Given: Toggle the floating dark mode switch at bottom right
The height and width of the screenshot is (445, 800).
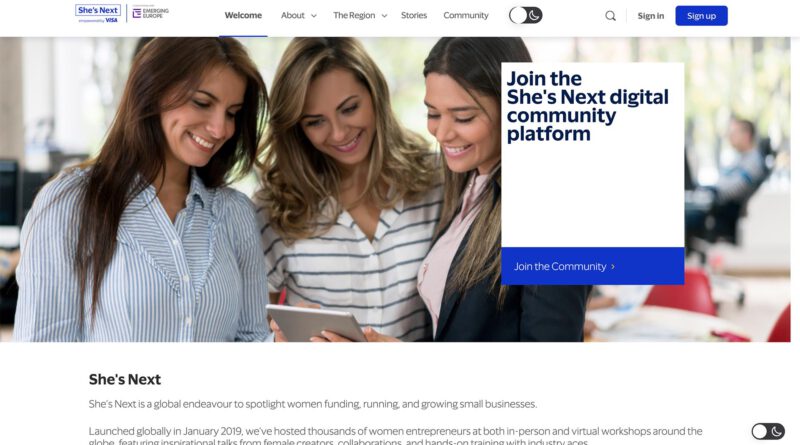Looking at the screenshot, I should pyautogui.click(x=768, y=432).
